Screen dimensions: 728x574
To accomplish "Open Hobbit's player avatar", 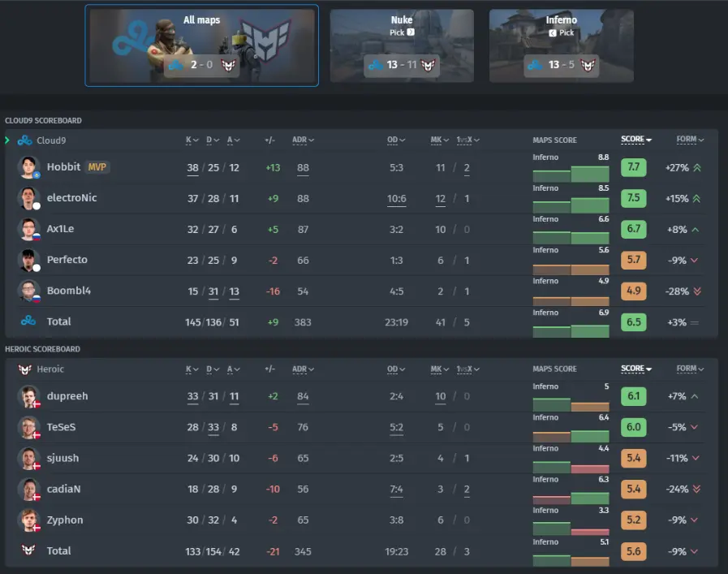I will coord(28,167).
